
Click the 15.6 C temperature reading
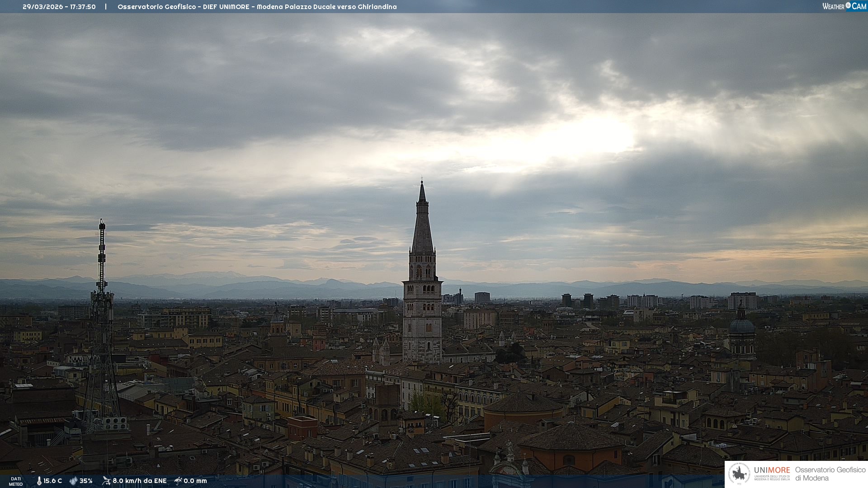[x=52, y=481]
